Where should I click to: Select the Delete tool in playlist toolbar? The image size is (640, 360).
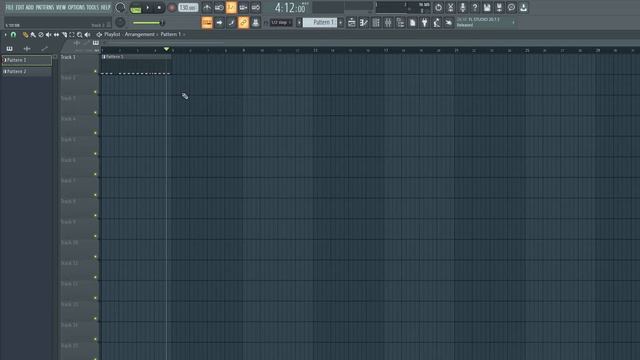pyautogui.click(x=41, y=35)
